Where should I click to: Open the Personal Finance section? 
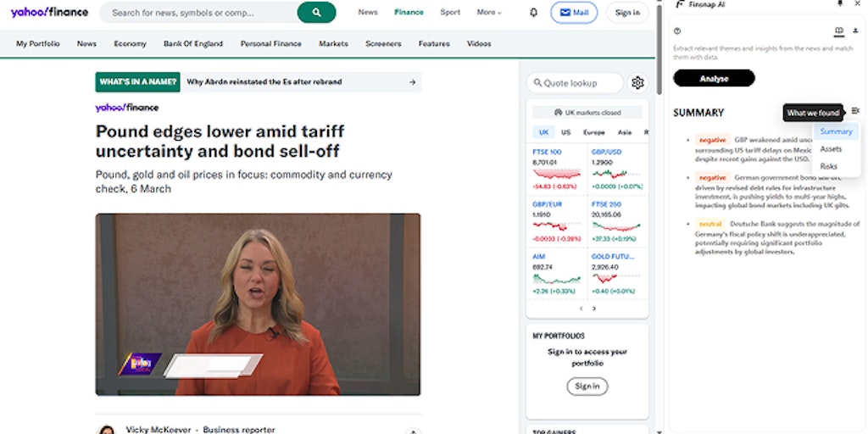(270, 44)
